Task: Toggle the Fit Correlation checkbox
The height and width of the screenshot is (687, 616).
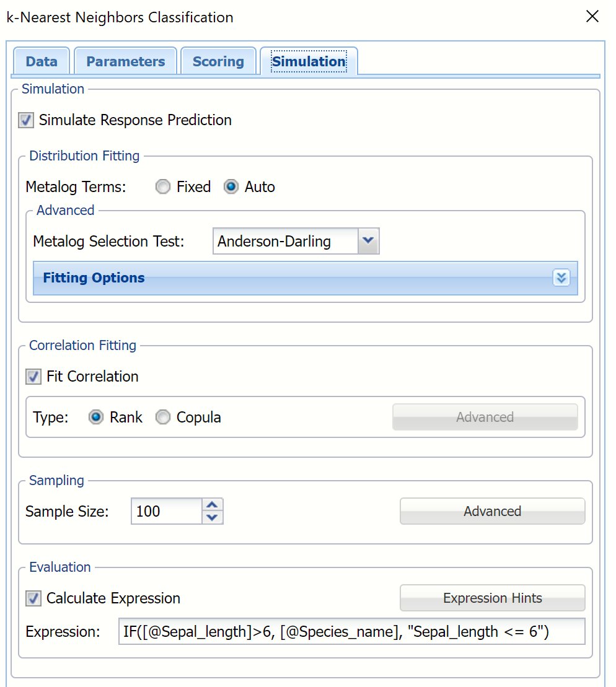Action: [33, 377]
